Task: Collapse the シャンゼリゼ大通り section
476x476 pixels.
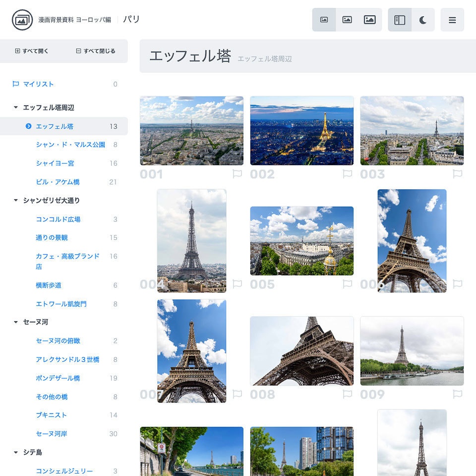Action: (14, 201)
